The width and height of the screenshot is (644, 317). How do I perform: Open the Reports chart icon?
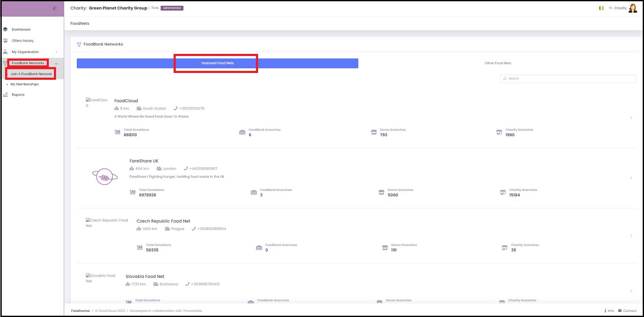pos(5,95)
